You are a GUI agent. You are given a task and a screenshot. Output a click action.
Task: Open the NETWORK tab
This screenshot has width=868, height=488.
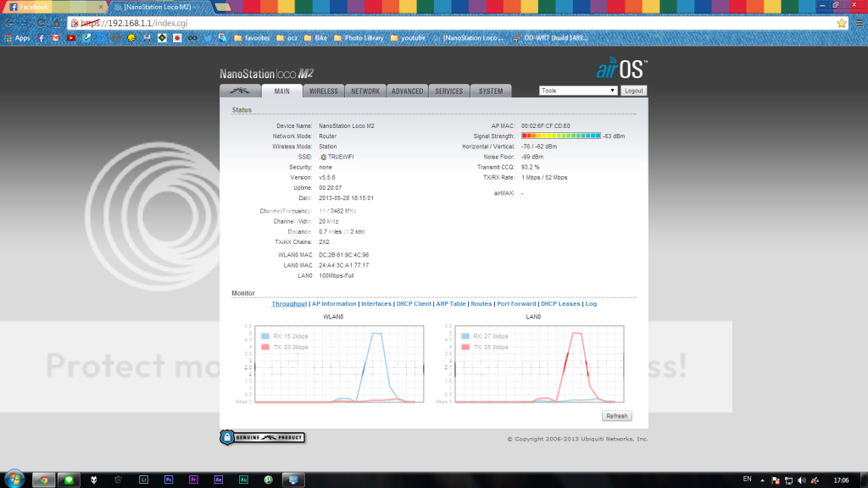tap(365, 91)
